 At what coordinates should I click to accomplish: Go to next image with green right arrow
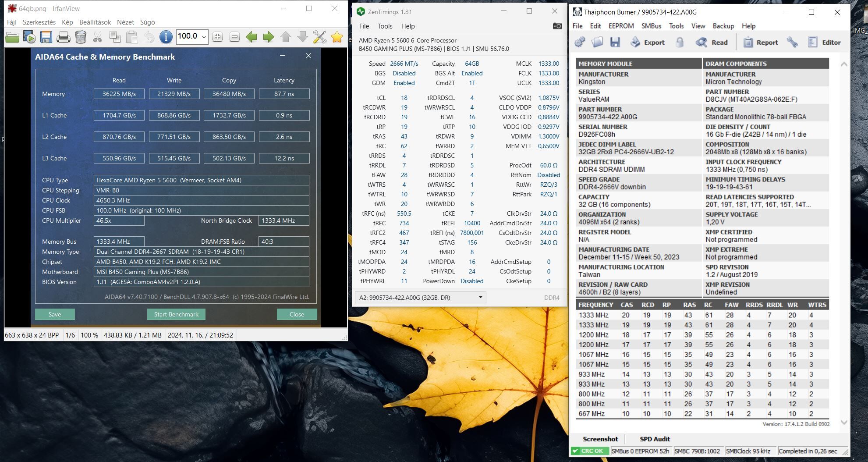point(269,37)
